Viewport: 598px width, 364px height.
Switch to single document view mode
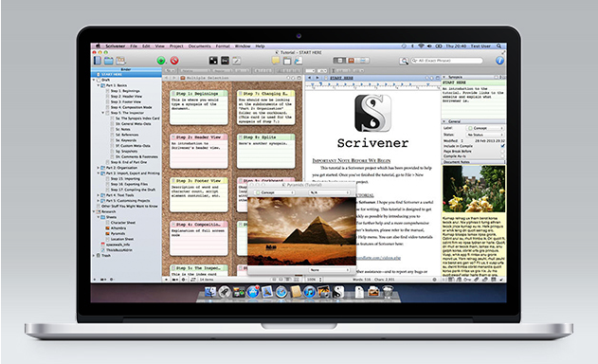click(339, 61)
